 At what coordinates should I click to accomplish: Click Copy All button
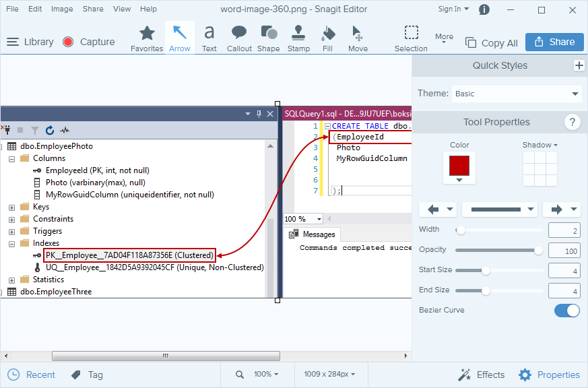click(x=492, y=42)
